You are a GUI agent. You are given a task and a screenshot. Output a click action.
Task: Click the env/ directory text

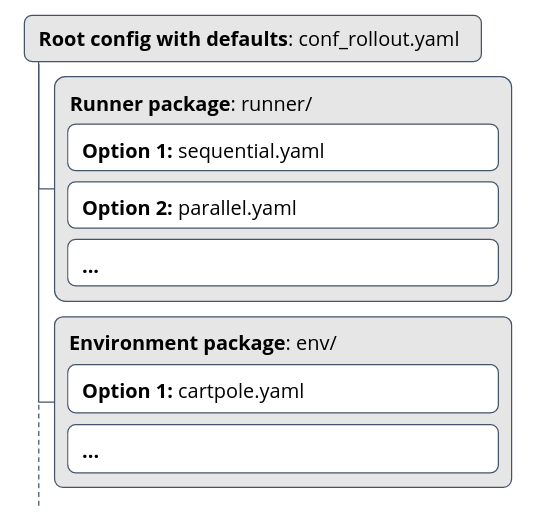(316, 343)
